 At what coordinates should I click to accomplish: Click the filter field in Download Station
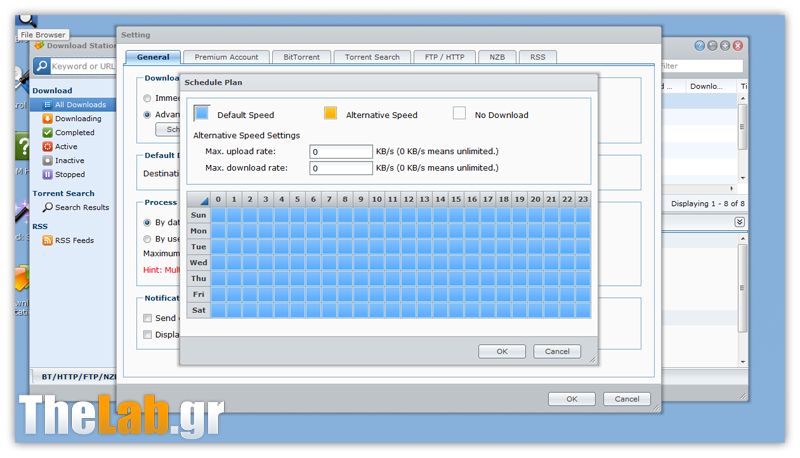click(702, 66)
